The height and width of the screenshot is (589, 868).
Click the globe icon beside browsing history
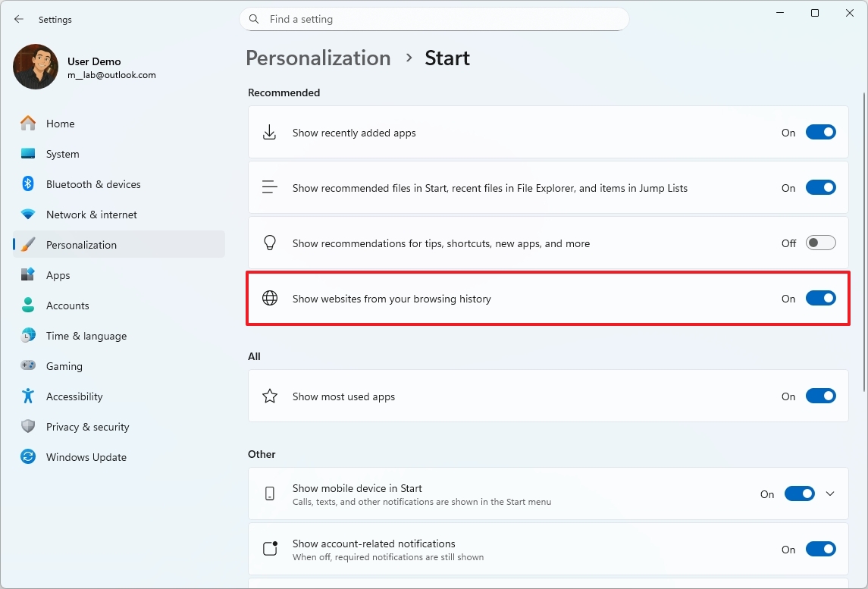270,299
